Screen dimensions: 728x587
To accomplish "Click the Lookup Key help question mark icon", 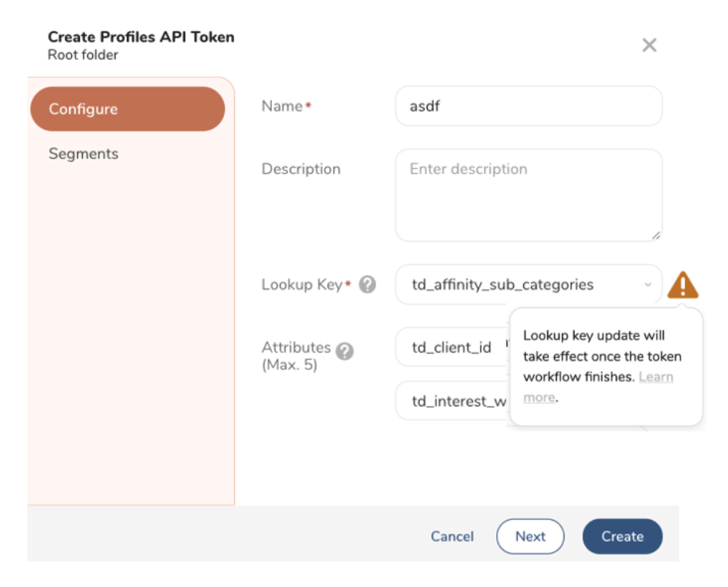I will (x=367, y=285).
